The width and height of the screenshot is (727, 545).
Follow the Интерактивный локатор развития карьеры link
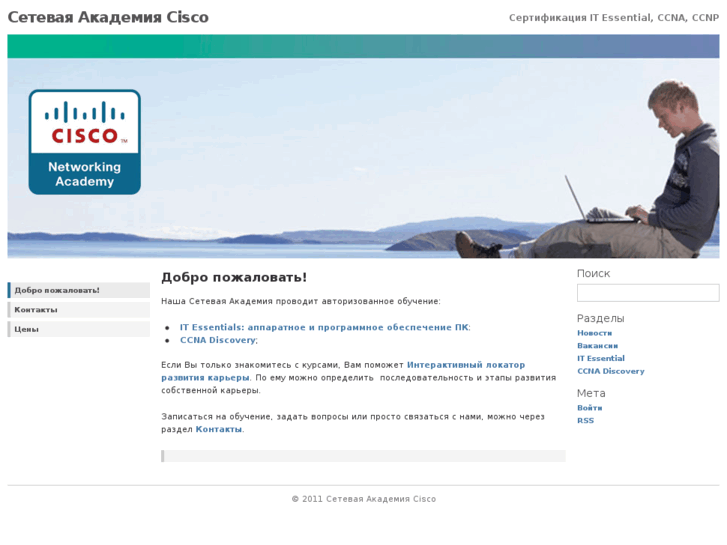(343, 371)
